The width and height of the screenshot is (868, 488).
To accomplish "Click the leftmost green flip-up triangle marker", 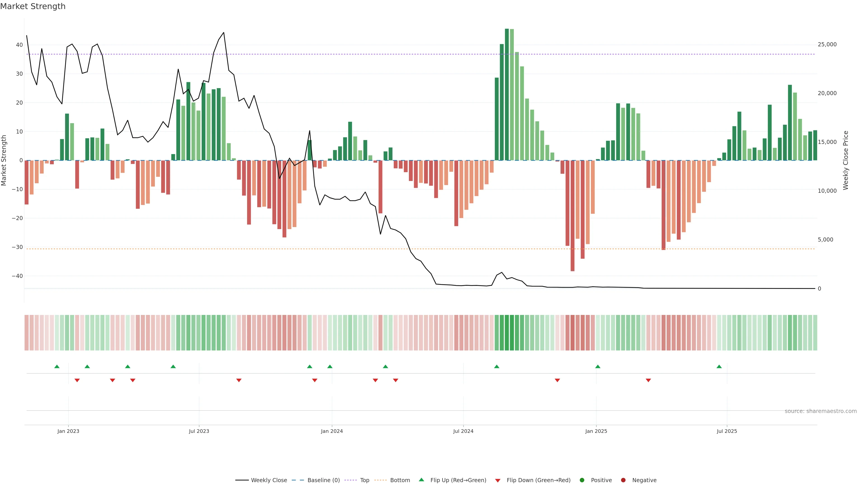I will (57, 366).
